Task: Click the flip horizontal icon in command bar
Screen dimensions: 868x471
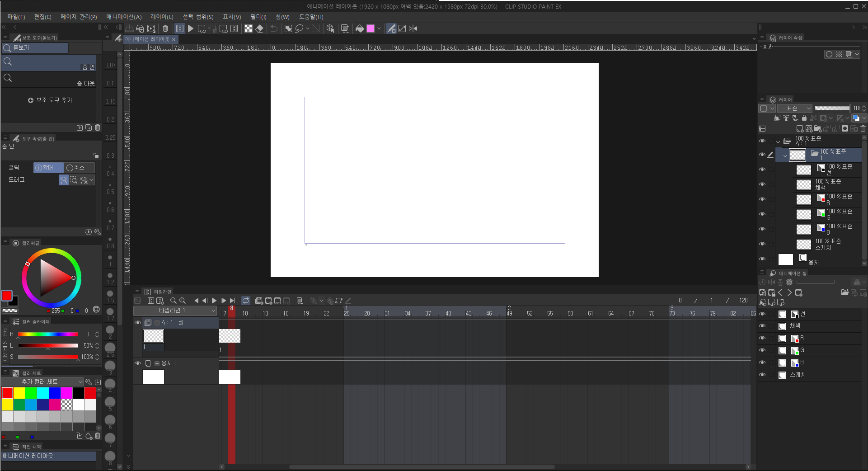Action: (413, 28)
